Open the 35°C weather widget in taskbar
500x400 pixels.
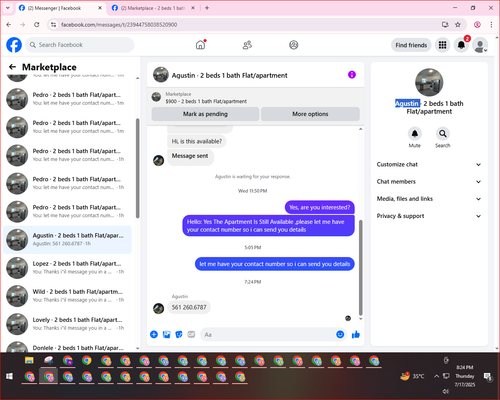click(413, 376)
